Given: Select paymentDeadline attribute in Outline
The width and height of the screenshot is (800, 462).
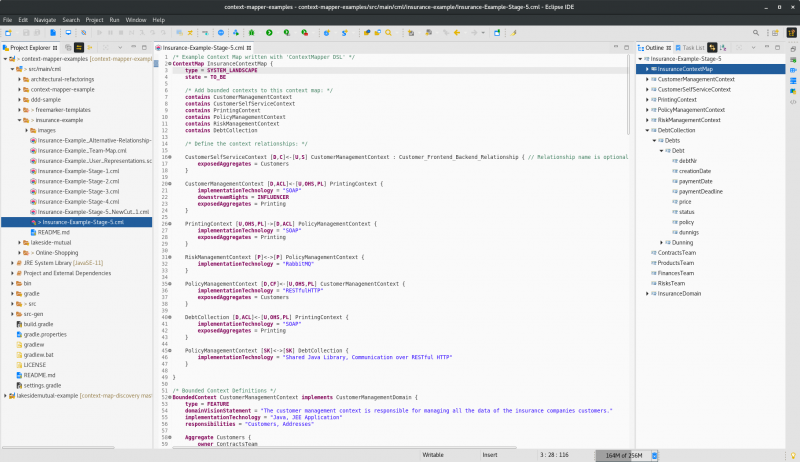Looking at the screenshot, I should (x=701, y=192).
